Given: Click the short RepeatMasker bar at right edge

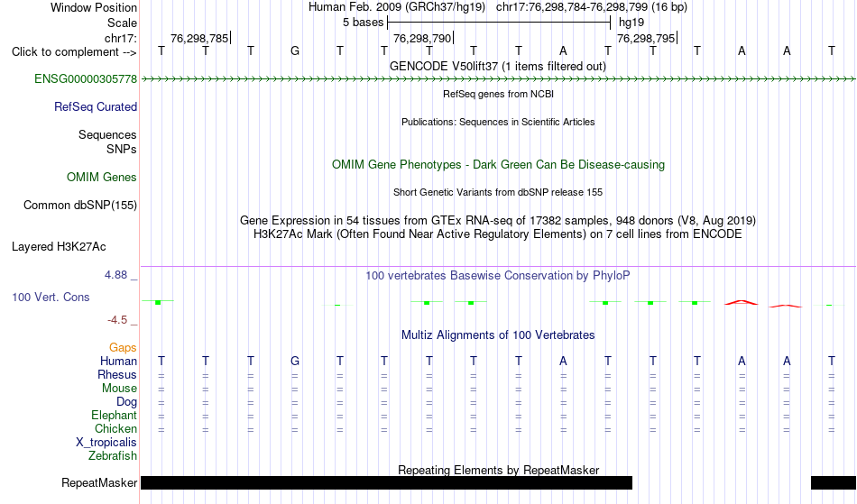Looking at the screenshot, I should pos(834,482).
